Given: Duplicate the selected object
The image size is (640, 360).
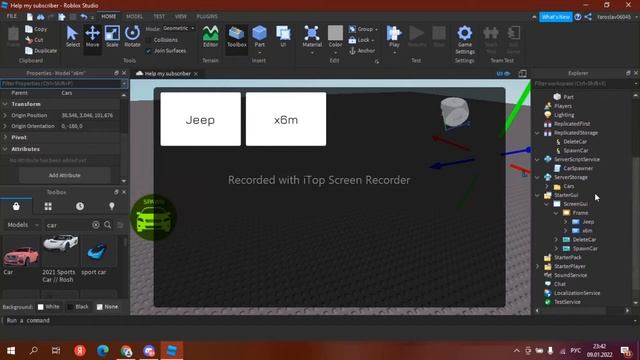Looking at the screenshot, I should click(x=41, y=51).
